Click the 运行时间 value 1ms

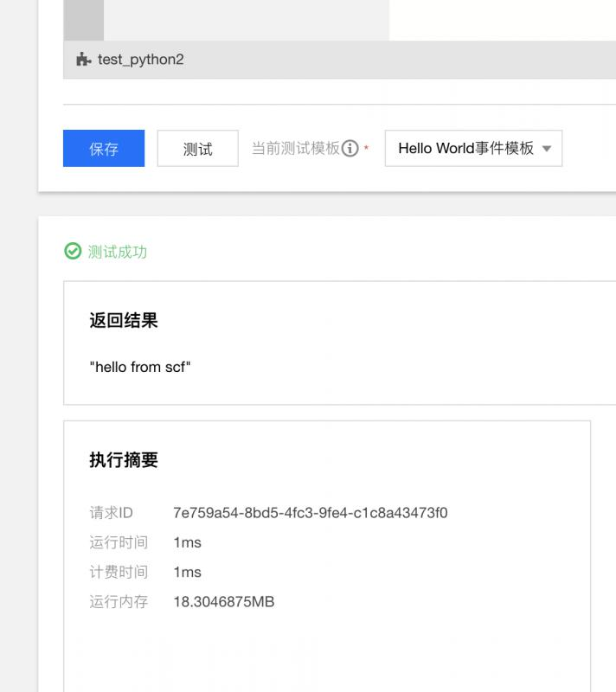tap(187, 542)
